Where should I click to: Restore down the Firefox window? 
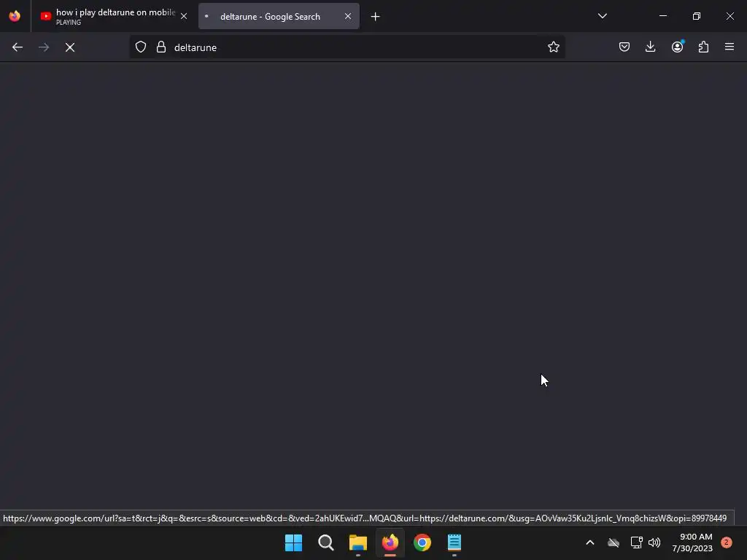tap(697, 16)
